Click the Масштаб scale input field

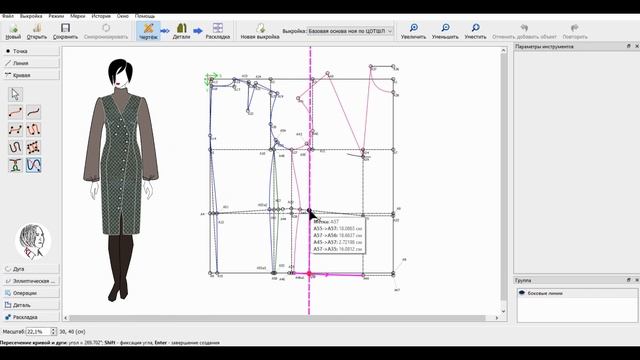pos(38,332)
